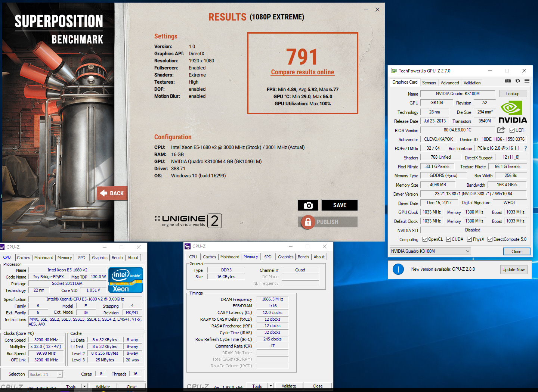Click the GPU-Z refresh icon
Image resolution: width=538 pixels, height=392 pixels.
pos(517,81)
